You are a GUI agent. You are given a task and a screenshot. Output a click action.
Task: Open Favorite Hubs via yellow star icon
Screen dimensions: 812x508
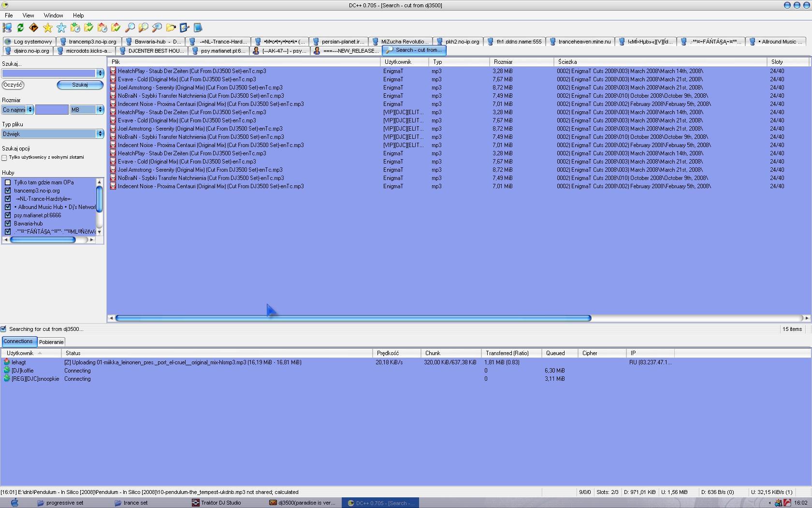(x=47, y=28)
